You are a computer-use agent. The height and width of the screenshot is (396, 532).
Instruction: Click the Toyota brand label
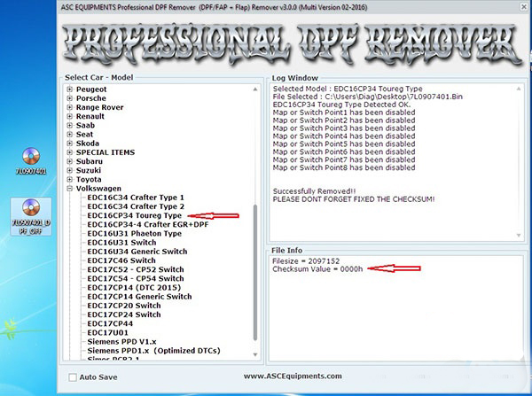coord(89,179)
